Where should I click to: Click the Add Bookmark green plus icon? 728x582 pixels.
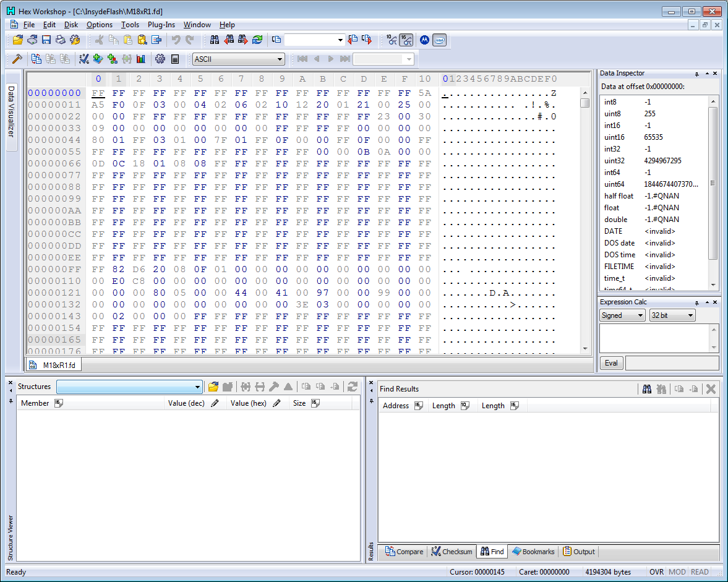coord(98,59)
